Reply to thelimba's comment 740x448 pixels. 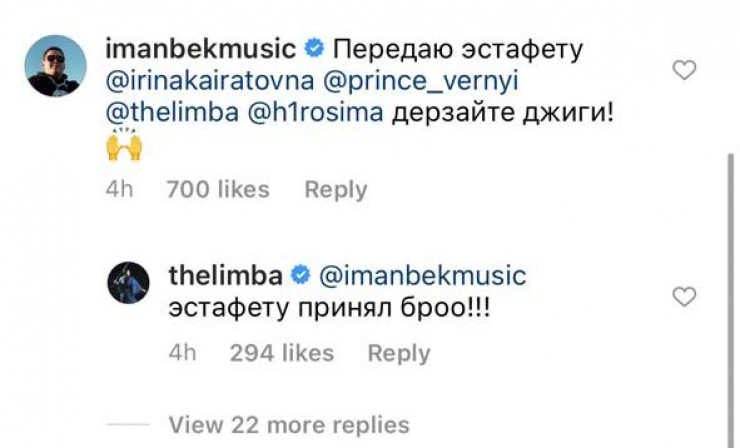[399, 352]
